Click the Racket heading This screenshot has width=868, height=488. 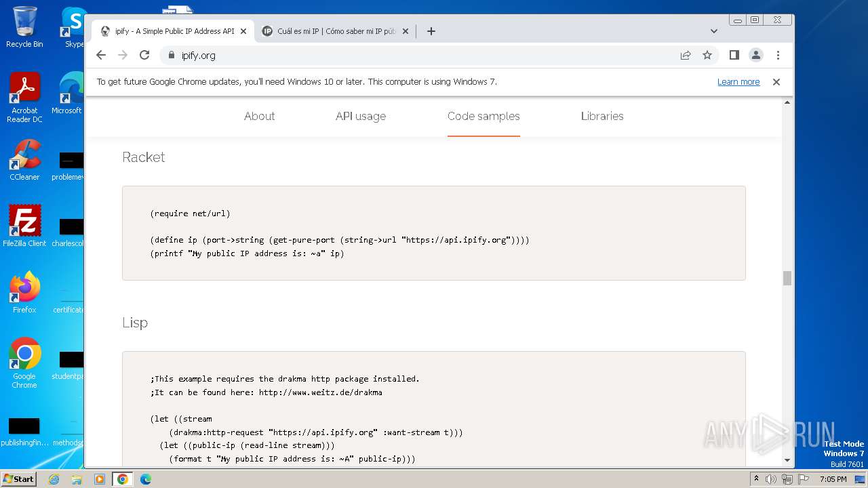point(144,157)
